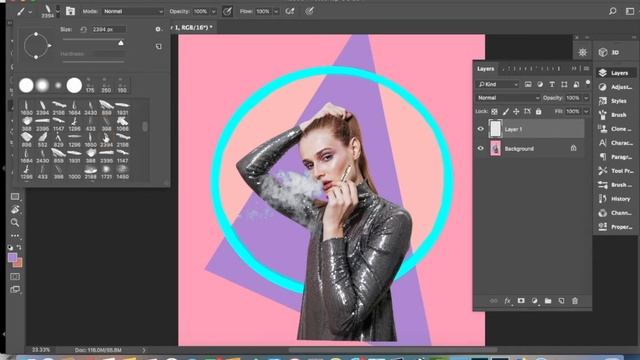Add a layer mask
Viewport: 640px width, 360px height.
(521, 301)
